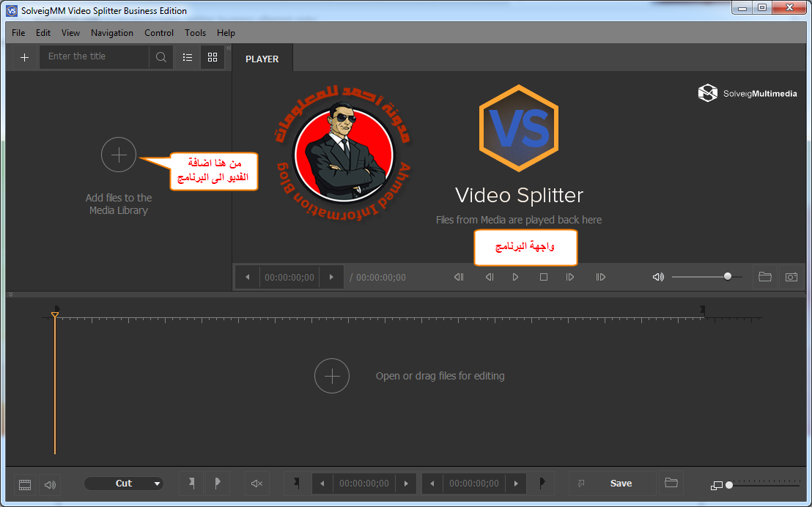
Task: Minimize the Video Splitter window
Action: coord(742,8)
